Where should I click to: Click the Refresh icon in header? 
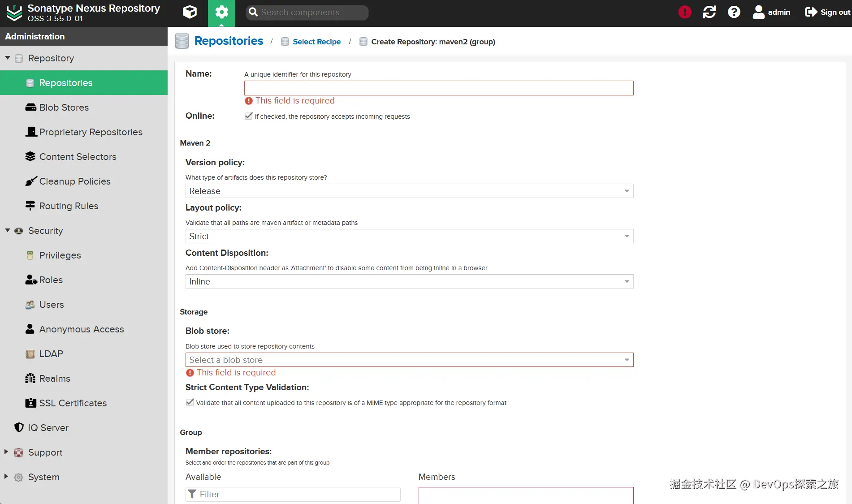click(709, 12)
